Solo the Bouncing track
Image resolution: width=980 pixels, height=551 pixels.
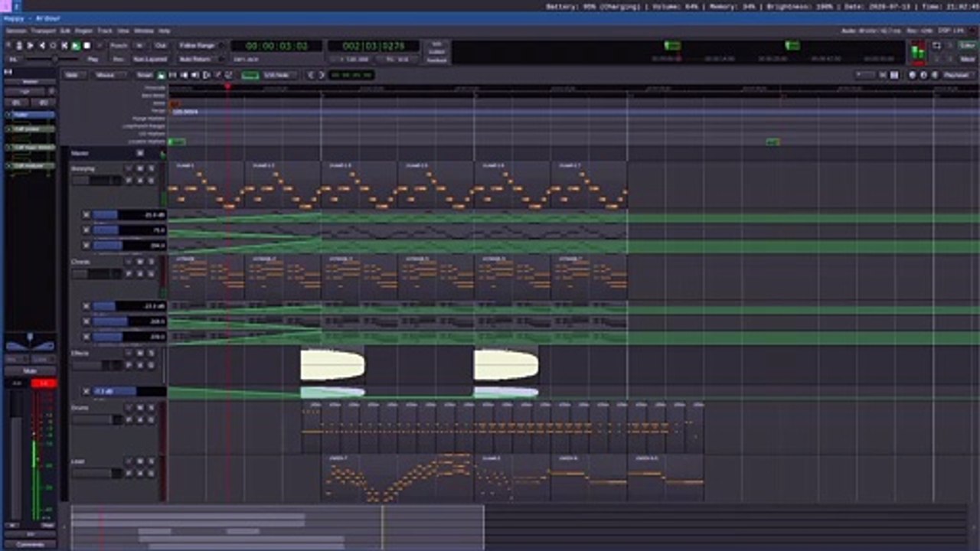coord(152,168)
